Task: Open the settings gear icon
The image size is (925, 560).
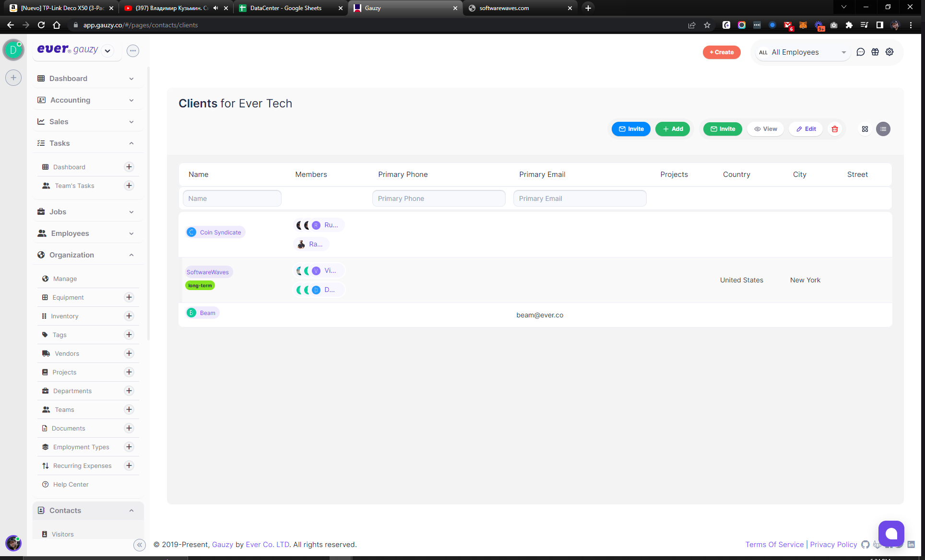Action: (x=889, y=52)
